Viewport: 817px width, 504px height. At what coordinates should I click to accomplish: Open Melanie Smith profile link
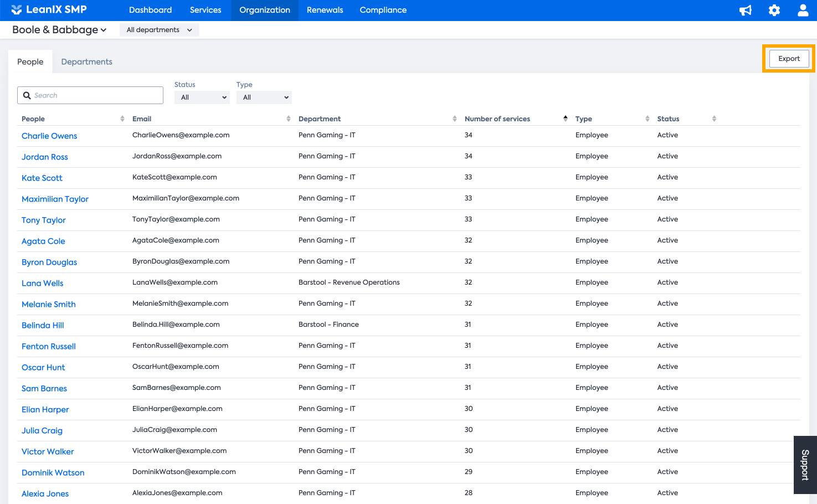coord(49,304)
